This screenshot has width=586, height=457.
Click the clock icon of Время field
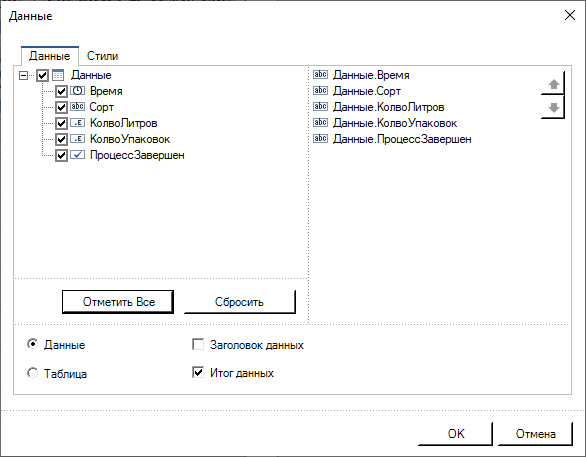(x=77, y=91)
